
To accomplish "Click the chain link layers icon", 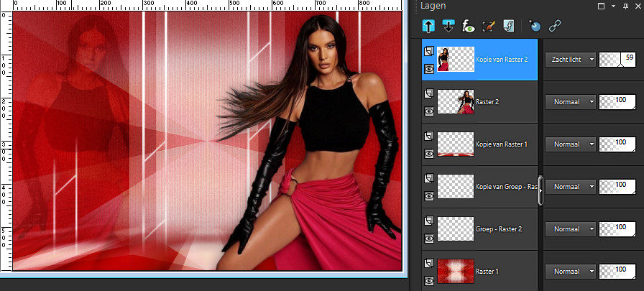I will click(x=554, y=26).
